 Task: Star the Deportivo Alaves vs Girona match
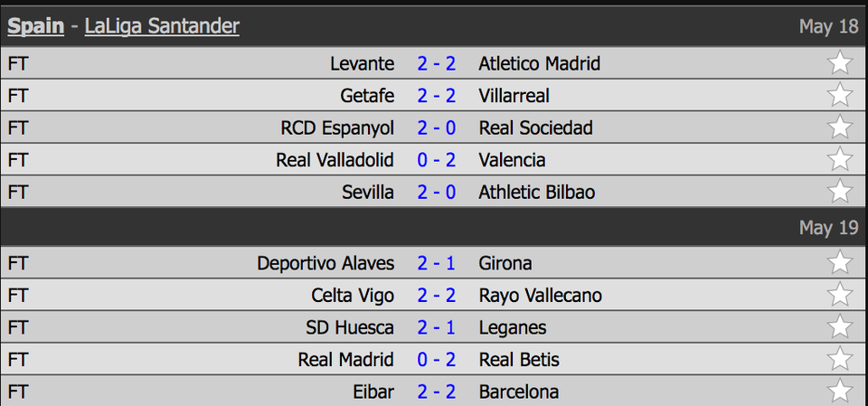pos(840,263)
